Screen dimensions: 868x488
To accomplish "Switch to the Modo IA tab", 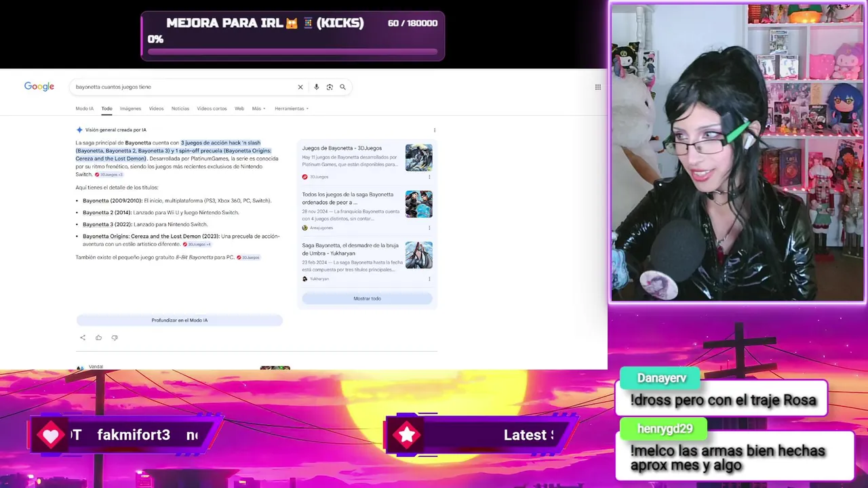I will pos(85,108).
